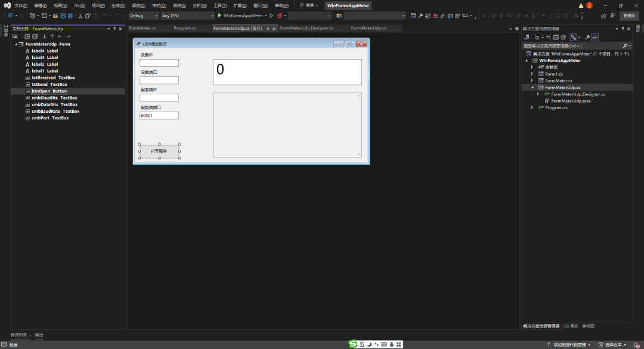Click the move down arrow in Document Outline

pyautogui.click(x=44, y=36)
